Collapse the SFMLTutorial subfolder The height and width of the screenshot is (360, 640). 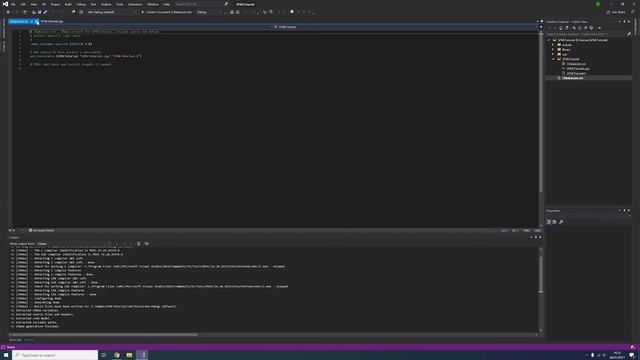[x=553, y=59]
